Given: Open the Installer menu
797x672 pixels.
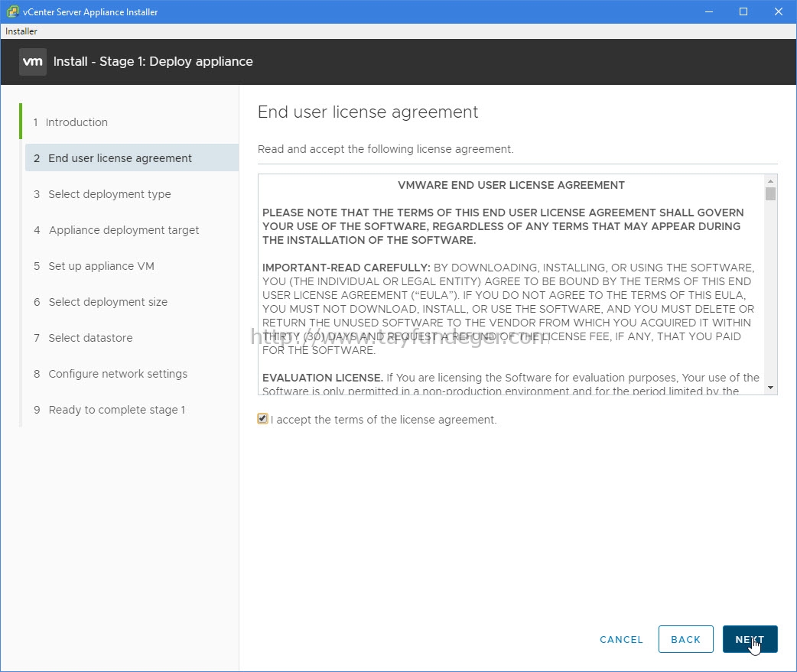Looking at the screenshot, I should click(x=21, y=31).
